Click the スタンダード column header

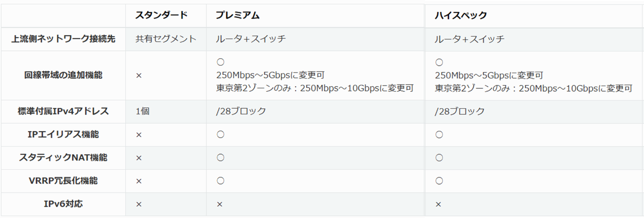click(x=161, y=15)
